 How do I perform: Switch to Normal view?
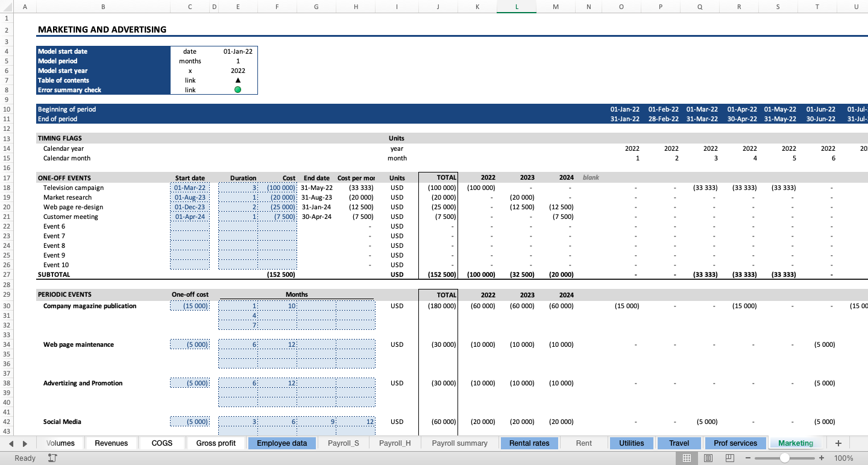[686, 458]
